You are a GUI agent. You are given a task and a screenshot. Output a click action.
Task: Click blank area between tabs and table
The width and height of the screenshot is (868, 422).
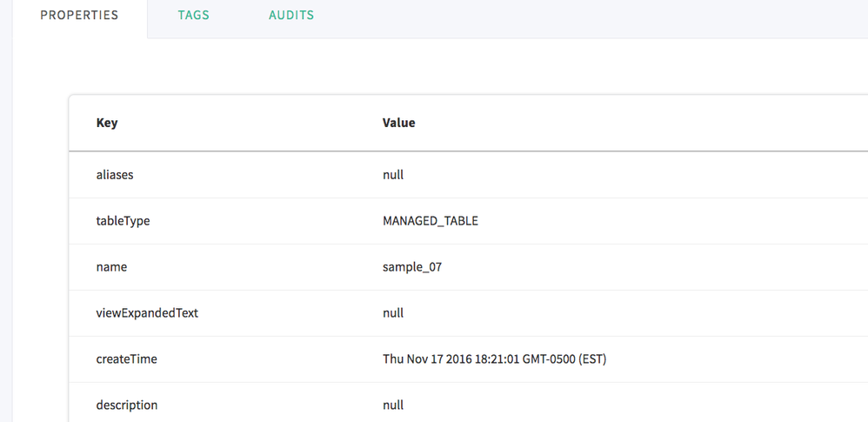click(435, 66)
